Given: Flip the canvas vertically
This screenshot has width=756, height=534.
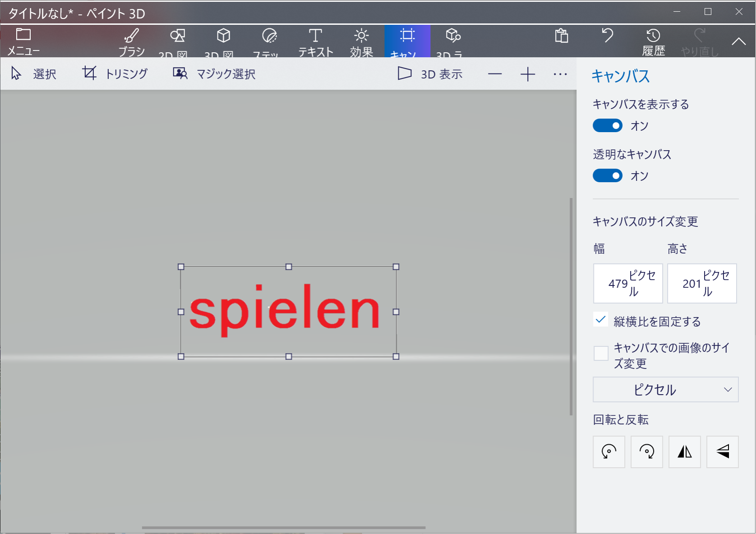Looking at the screenshot, I should [x=722, y=452].
